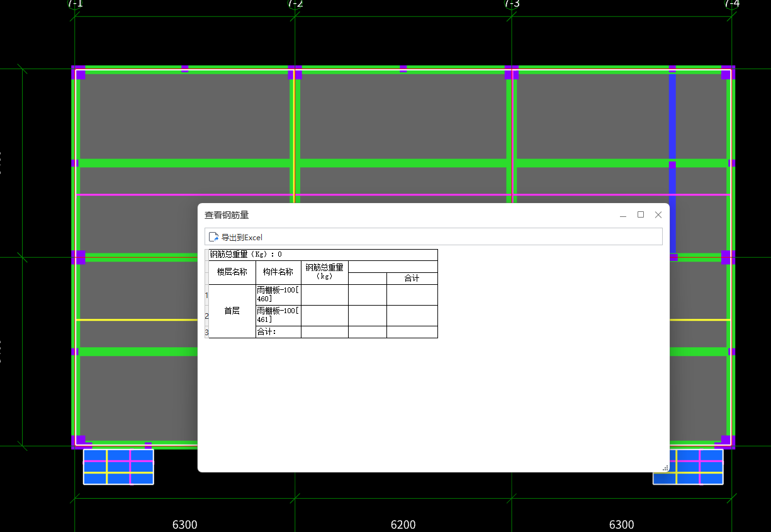Screen dimensions: 771x532
Task: Maximize the 查看钢筋量 dialog
Action: click(x=641, y=215)
